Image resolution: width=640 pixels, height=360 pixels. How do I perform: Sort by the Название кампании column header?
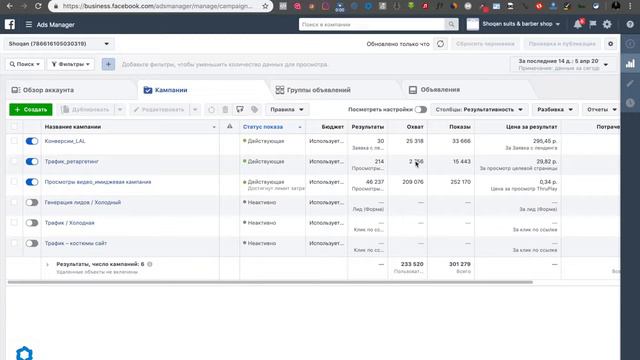(130, 127)
